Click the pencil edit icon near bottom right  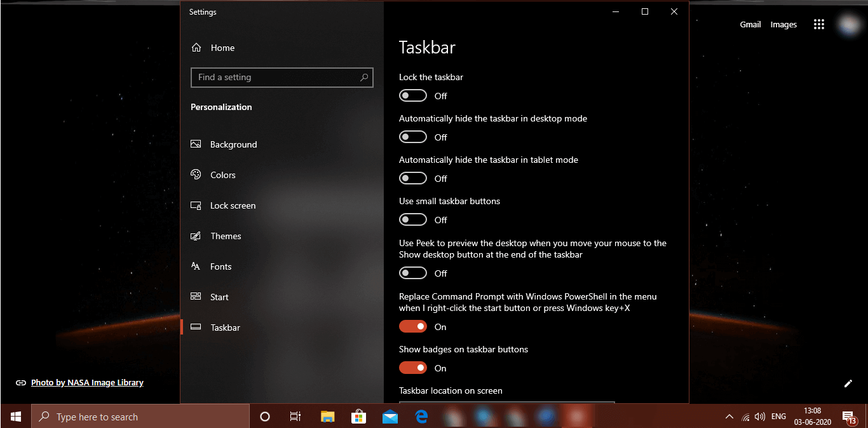click(x=848, y=383)
